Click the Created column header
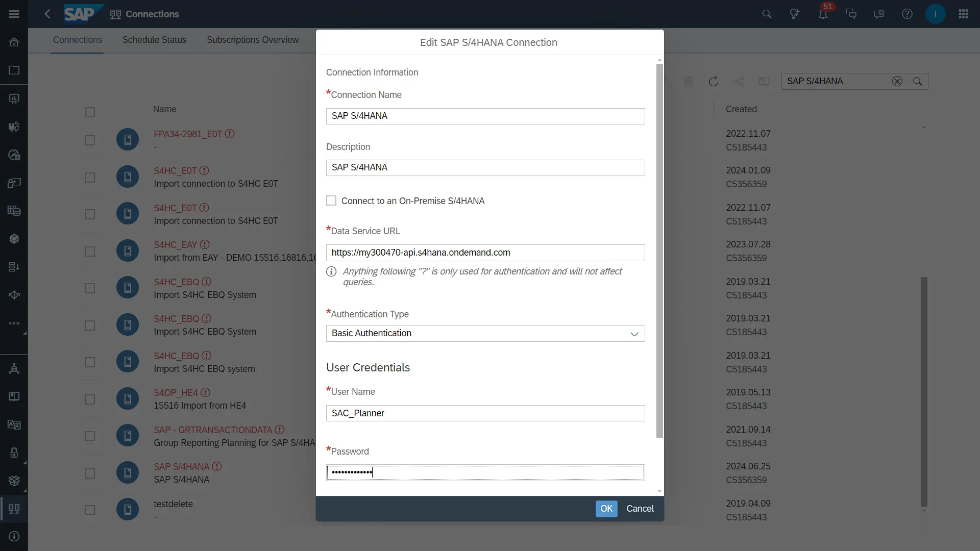The width and height of the screenshot is (980, 551). coord(741,109)
